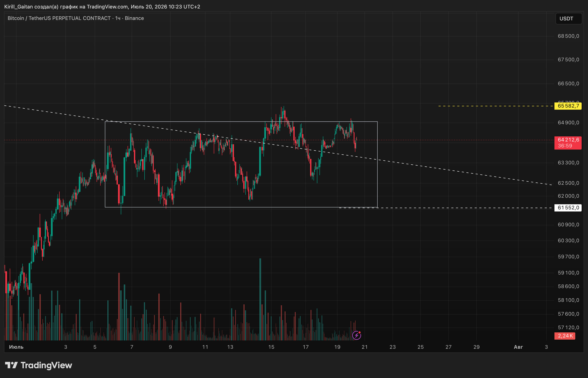
Task: Click the 11 date label on time axis
Action: tap(205, 347)
